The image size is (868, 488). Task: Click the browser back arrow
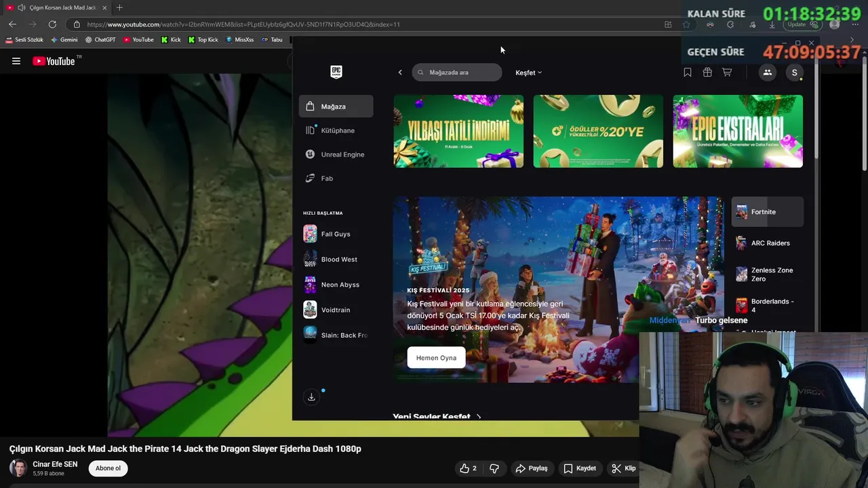tap(12, 24)
